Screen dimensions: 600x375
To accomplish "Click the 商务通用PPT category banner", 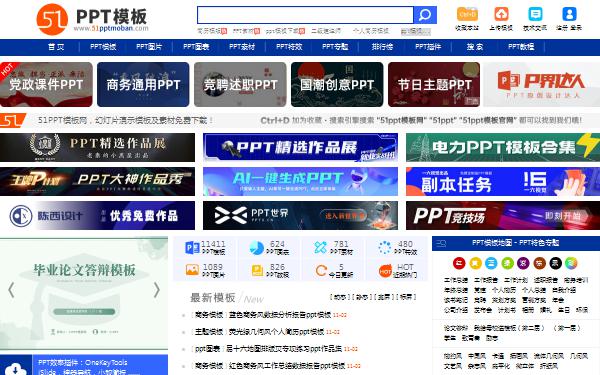I will click(x=143, y=85).
